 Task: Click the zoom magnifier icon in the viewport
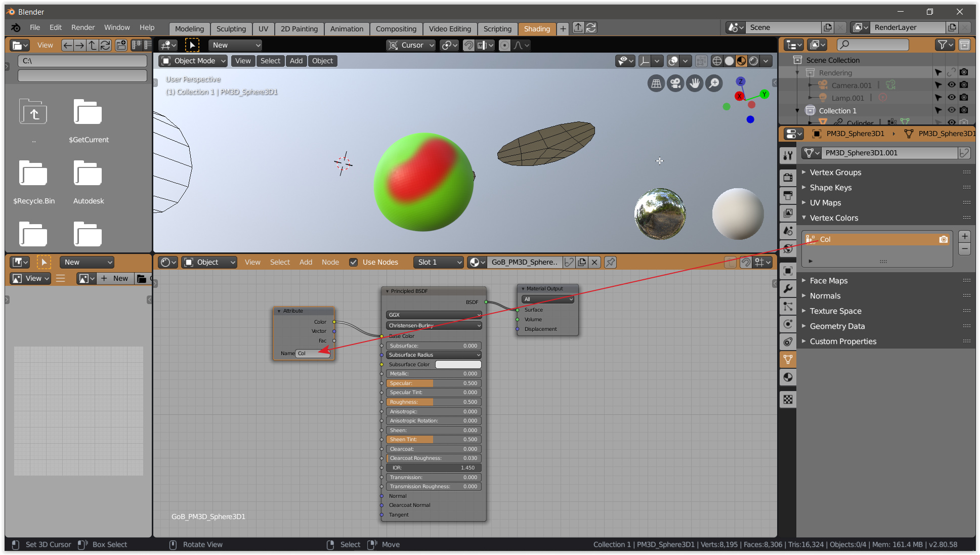click(x=714, y=83)
